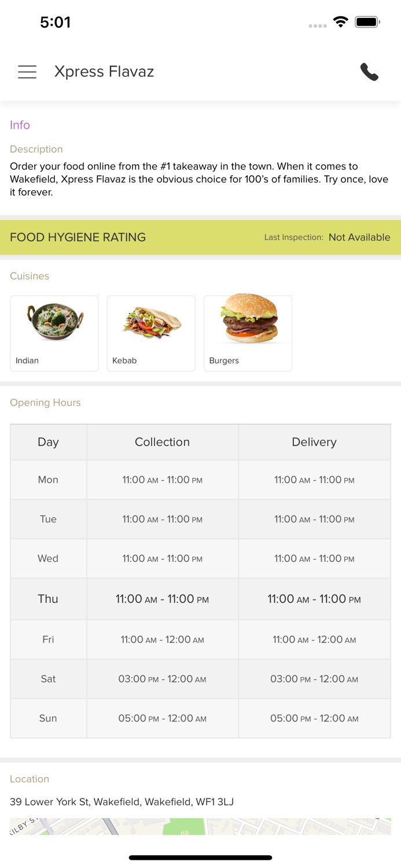Tap the 39 Lower York St address
The width and height of the screenshot is (401, 868).
coord(122,802)
